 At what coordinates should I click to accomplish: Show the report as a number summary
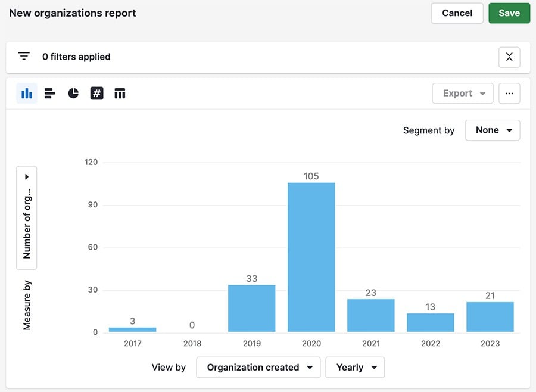(x=96, y=93)
